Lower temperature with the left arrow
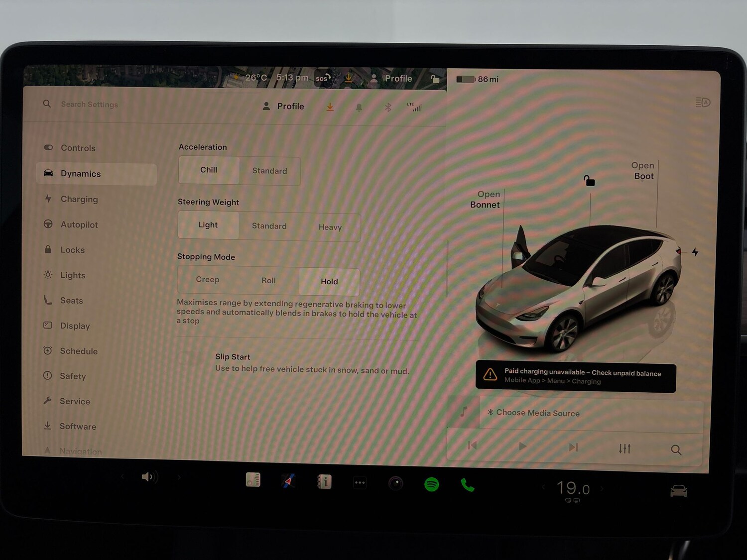 [x=544, y=487]
